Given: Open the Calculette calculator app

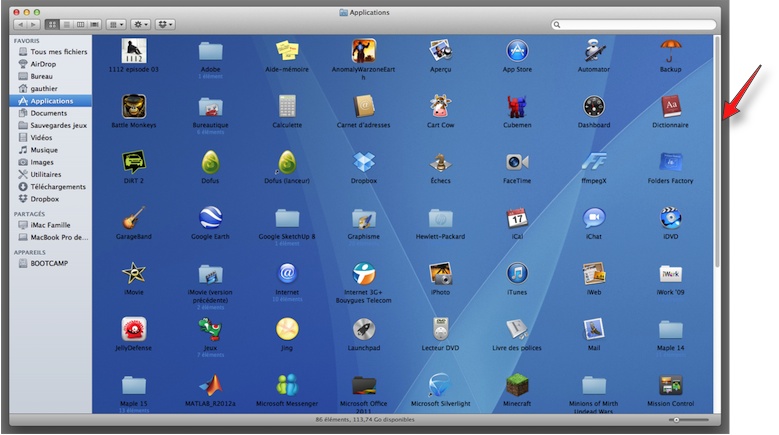Looking at the screenshot, I should point(287,106).
